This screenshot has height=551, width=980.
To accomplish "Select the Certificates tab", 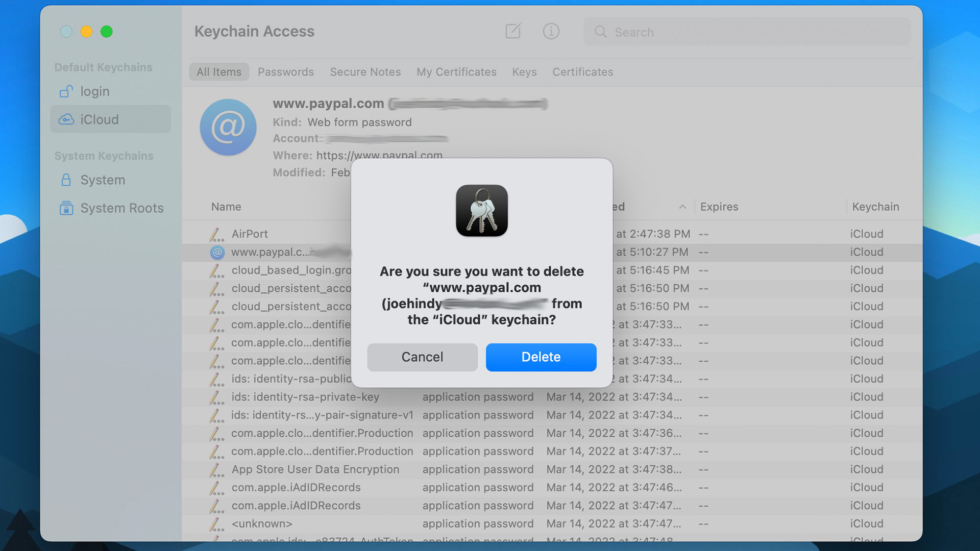I will (582, 71).
